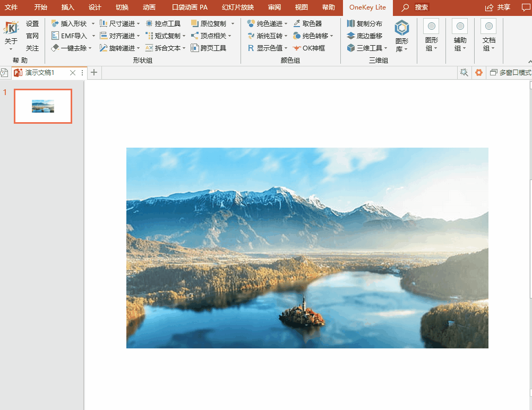This screenshot has width=532, height=410.
Task: Click the 纯色转移 tool
Action: coord(311,36)
